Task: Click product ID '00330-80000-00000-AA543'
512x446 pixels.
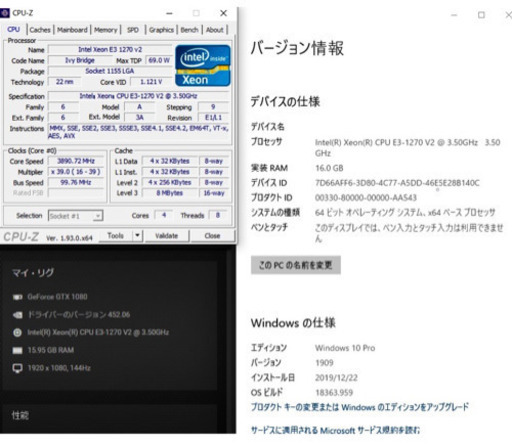Action: (366, 198)
